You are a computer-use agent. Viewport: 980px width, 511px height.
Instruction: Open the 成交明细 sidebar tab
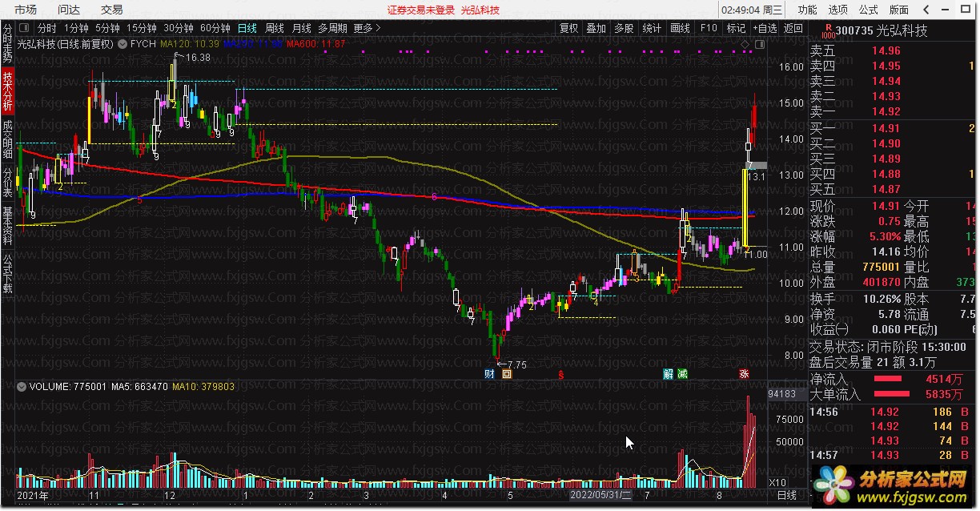7,138
